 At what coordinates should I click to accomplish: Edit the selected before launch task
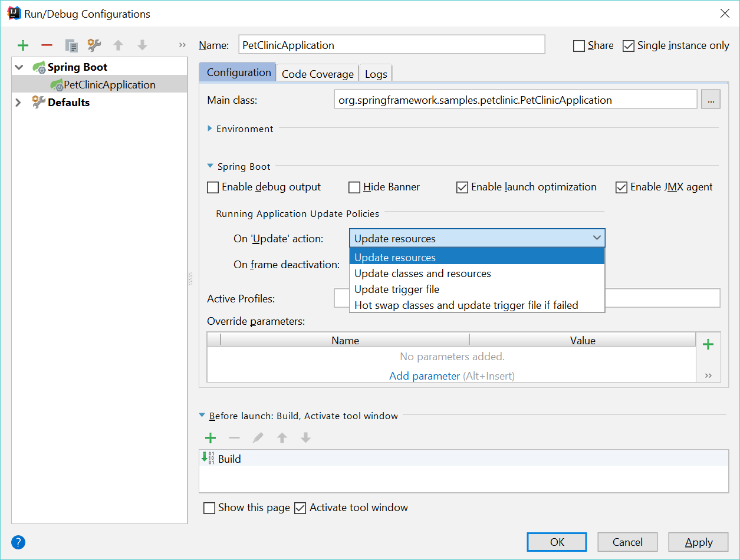click(x=258, y=438)
